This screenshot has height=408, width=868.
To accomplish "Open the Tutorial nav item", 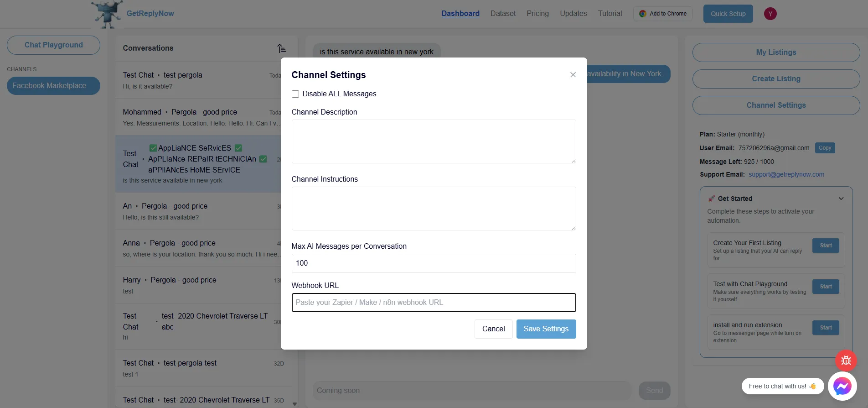I will 610,14.
